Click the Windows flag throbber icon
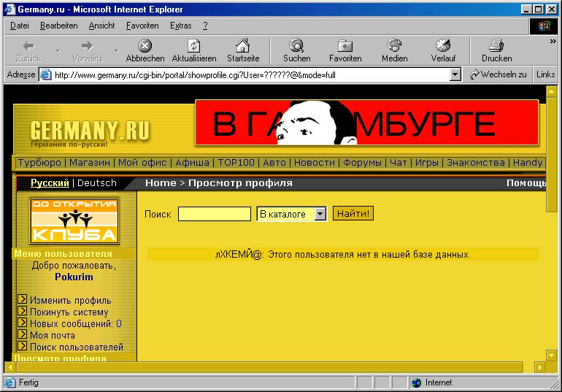The width and height of the screenshot is (562, 392). tap(543, 26)
